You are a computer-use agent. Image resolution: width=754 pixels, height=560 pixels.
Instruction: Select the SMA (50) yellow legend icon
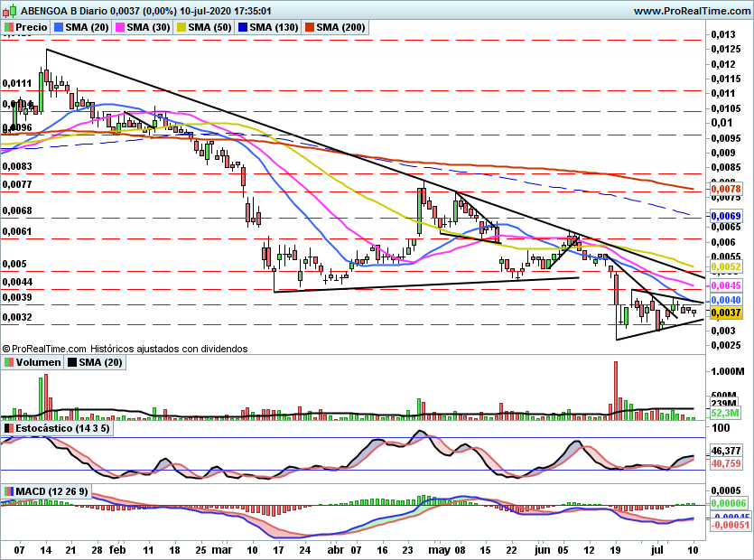coord(182,27)
